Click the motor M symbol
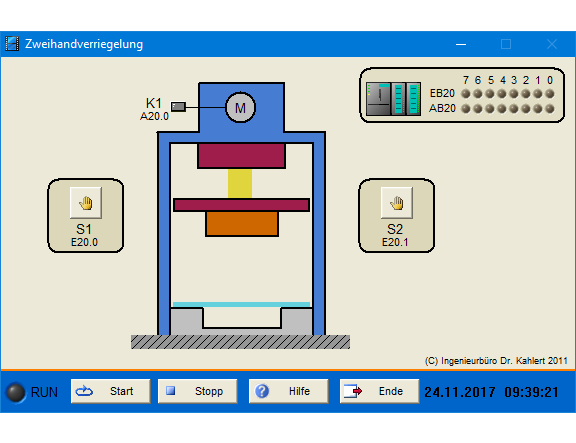Screen dimensions: 576x443 [x=240, y=108]
